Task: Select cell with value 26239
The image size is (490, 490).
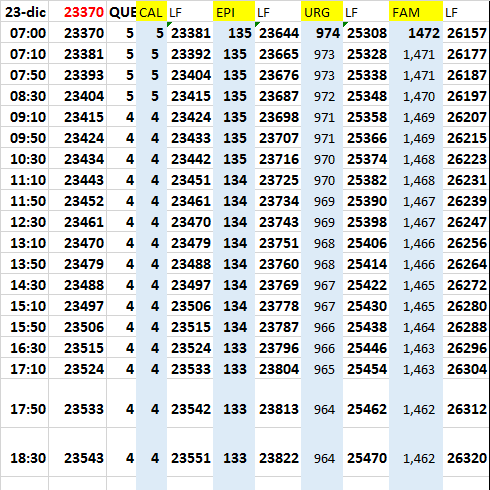Action: point(466,201)
